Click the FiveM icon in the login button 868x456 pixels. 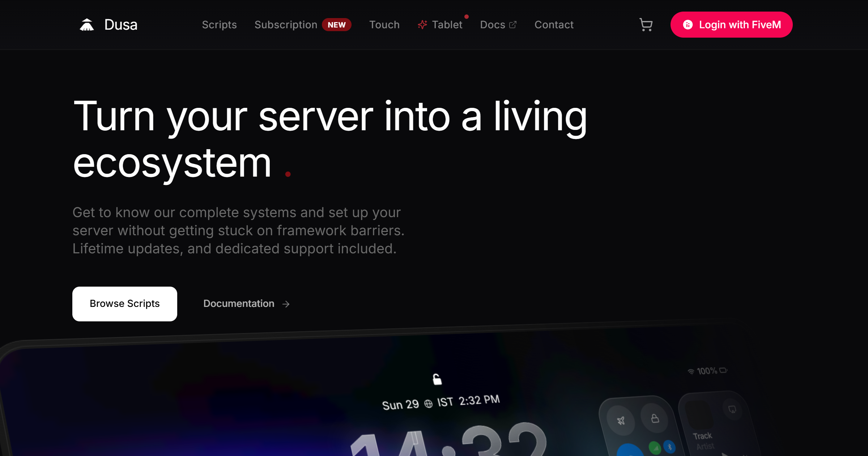coord(688,25)
